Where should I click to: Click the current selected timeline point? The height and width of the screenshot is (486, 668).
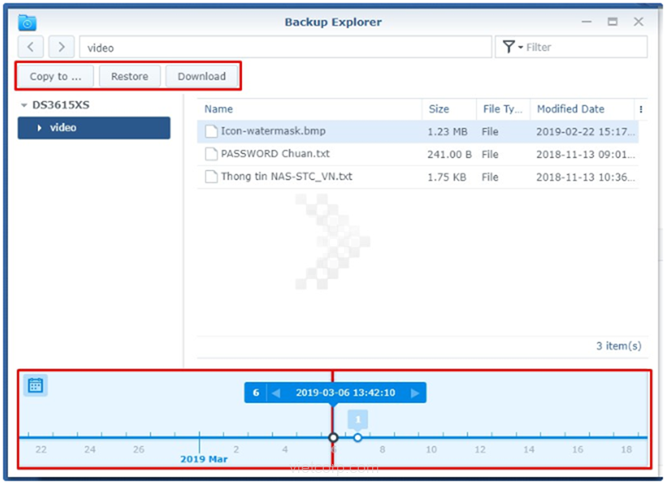333,437
